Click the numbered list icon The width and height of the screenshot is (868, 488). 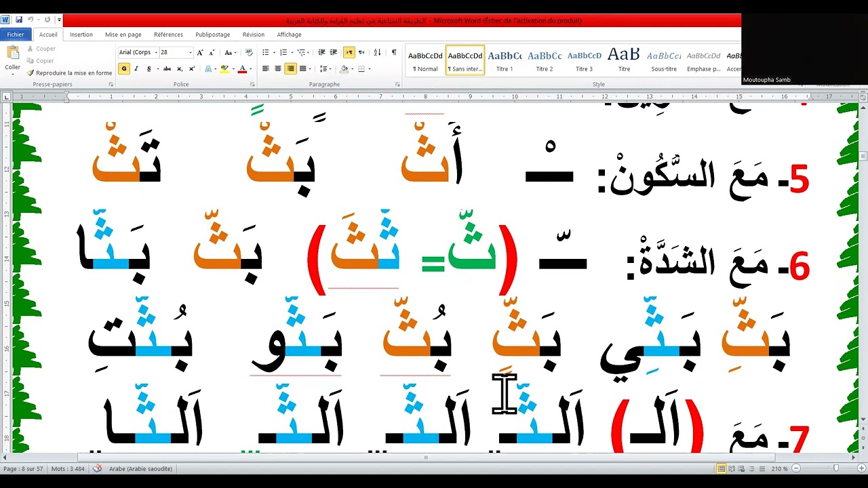285,52
